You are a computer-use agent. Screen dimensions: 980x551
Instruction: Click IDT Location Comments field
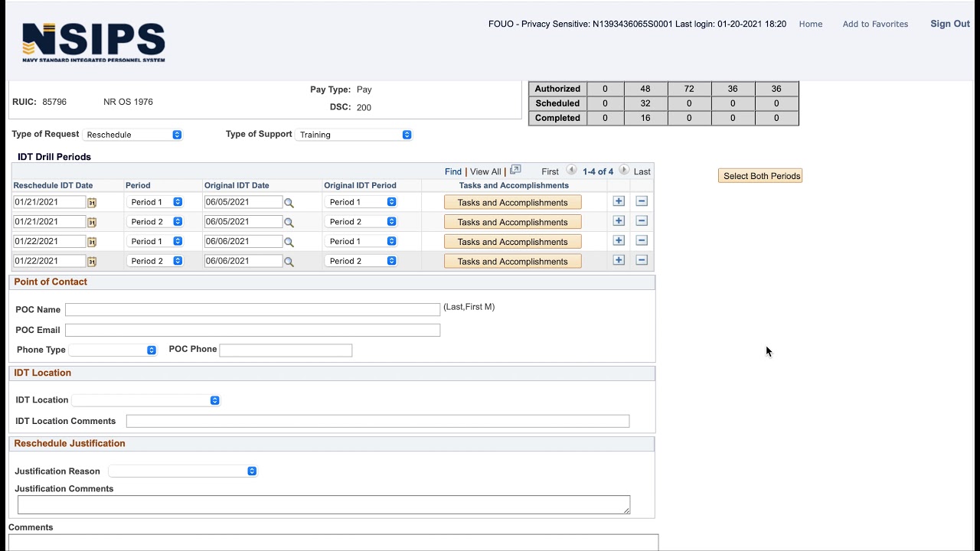tap(377, 421)
